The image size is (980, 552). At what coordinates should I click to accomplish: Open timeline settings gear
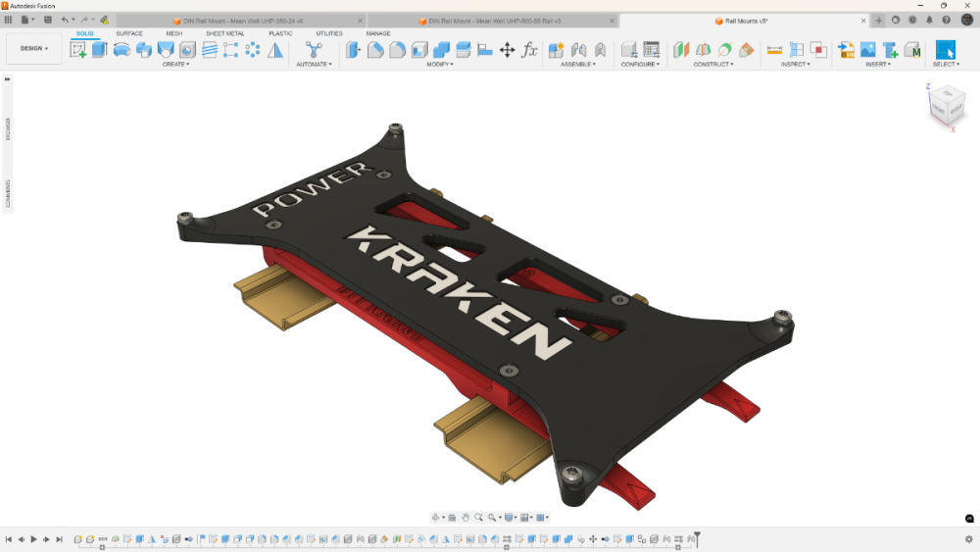click(969, 539)
